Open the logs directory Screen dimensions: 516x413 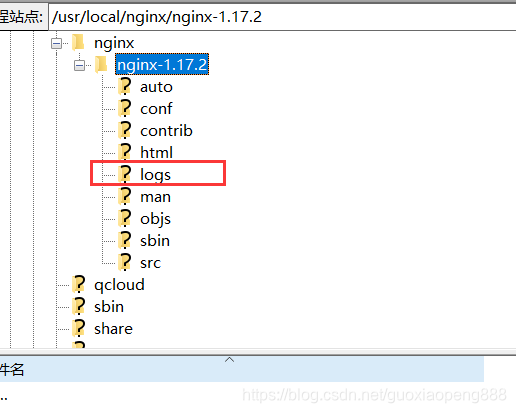point(155,175)
